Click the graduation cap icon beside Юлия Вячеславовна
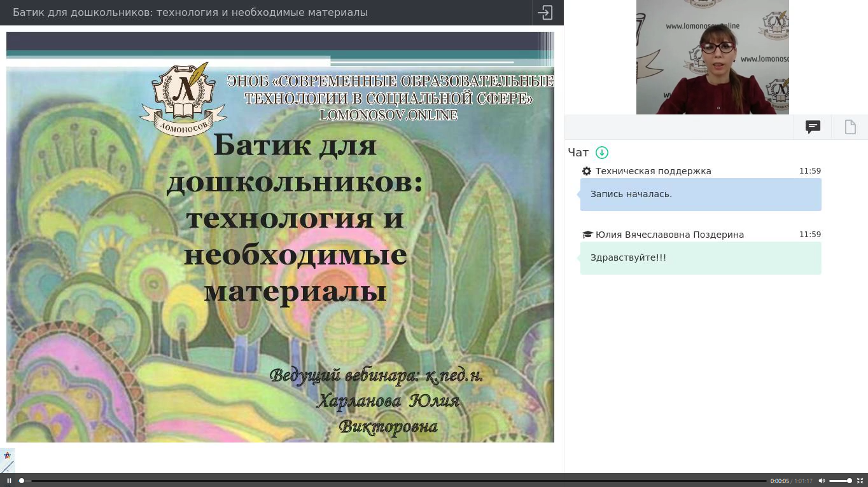 coord(587,235)
